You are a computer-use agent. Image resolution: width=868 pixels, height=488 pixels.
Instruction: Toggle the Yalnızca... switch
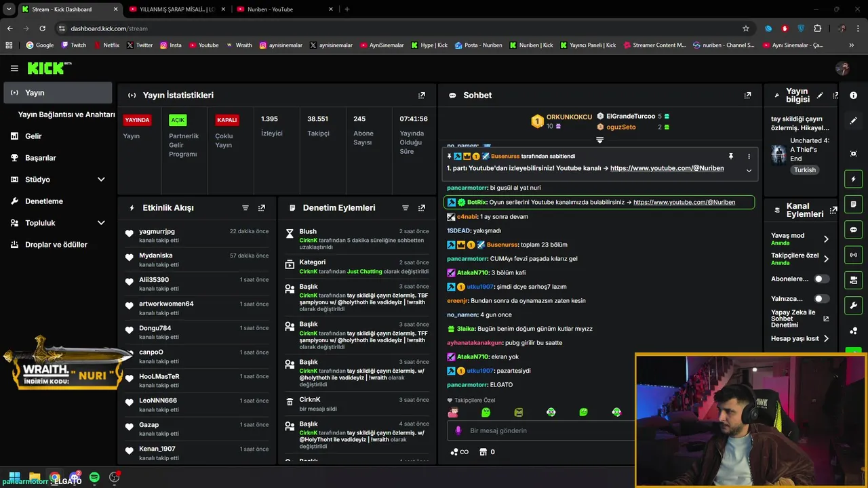821,299
